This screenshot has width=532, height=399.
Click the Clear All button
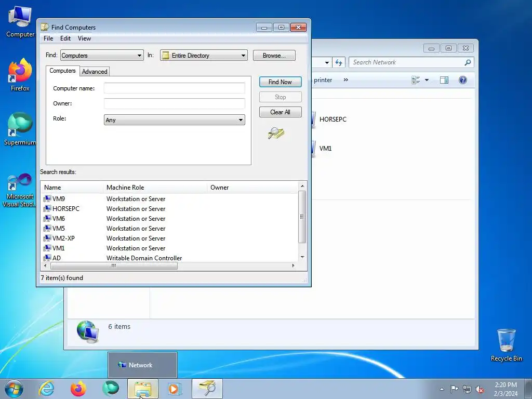pyautogui.click(x=280, y=112)
